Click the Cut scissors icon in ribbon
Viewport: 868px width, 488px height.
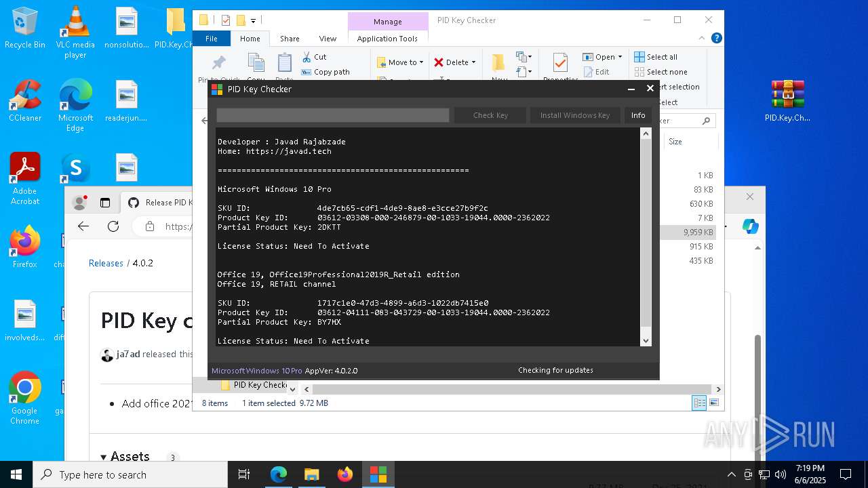pos(307,57)
